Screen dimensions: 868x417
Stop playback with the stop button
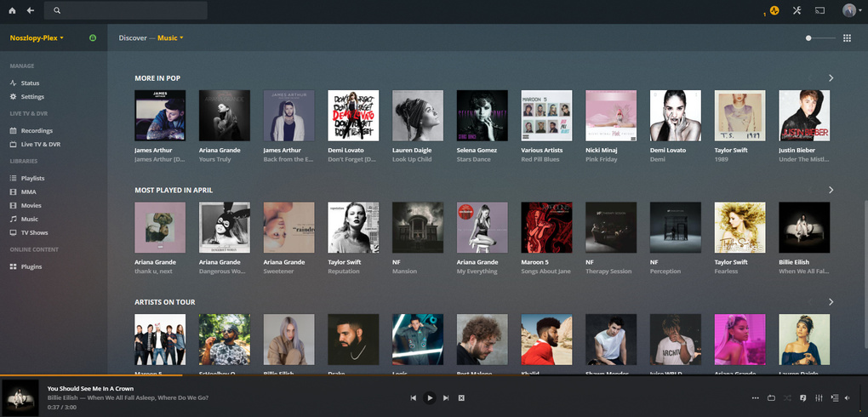[461, 397]
